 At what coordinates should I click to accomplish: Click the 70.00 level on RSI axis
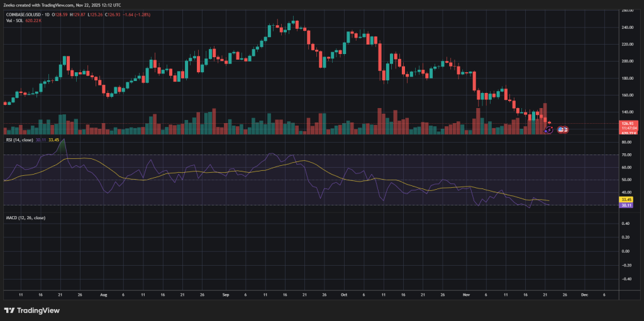tap(625, 155)
